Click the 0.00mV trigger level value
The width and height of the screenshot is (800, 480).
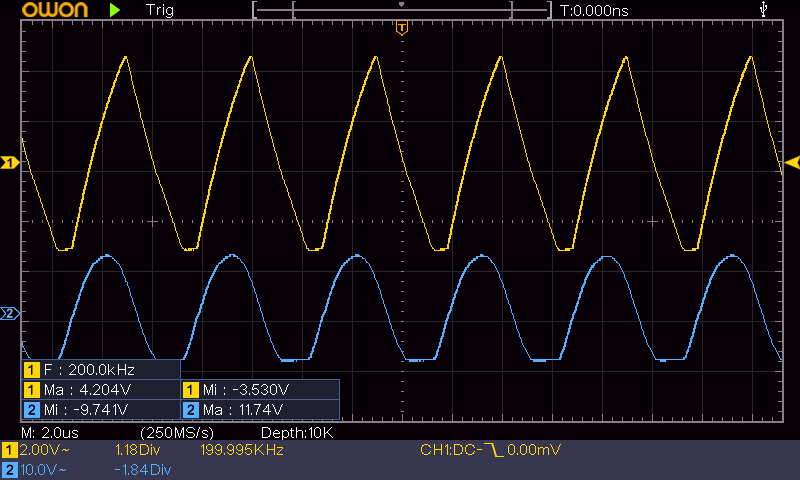point(534,450)
